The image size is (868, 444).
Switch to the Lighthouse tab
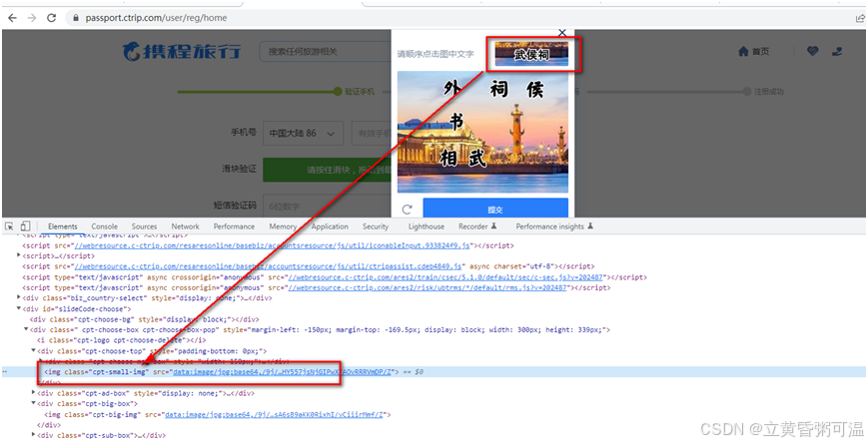pos(426,226)
